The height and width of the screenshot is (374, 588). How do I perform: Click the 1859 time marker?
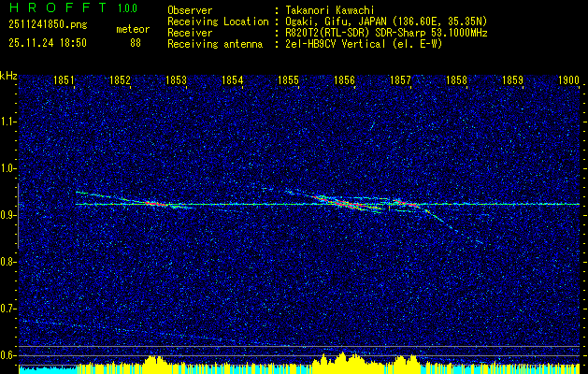tap(513, 79)
